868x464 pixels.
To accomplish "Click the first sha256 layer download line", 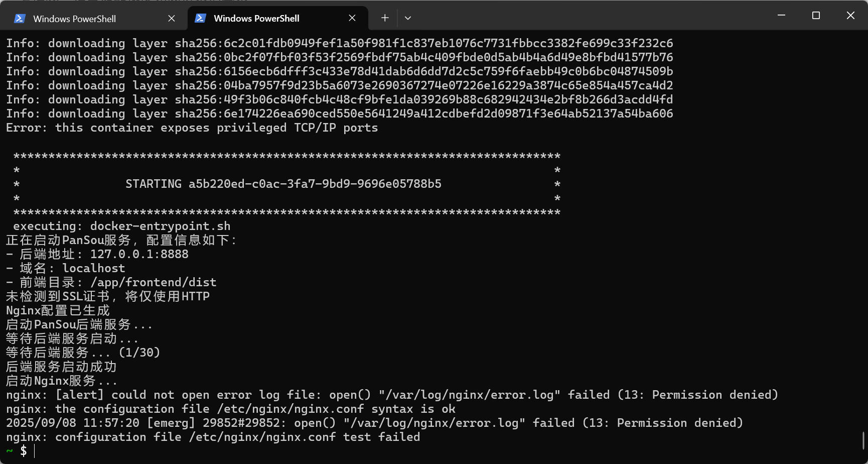I will click(x=339, y=43).
